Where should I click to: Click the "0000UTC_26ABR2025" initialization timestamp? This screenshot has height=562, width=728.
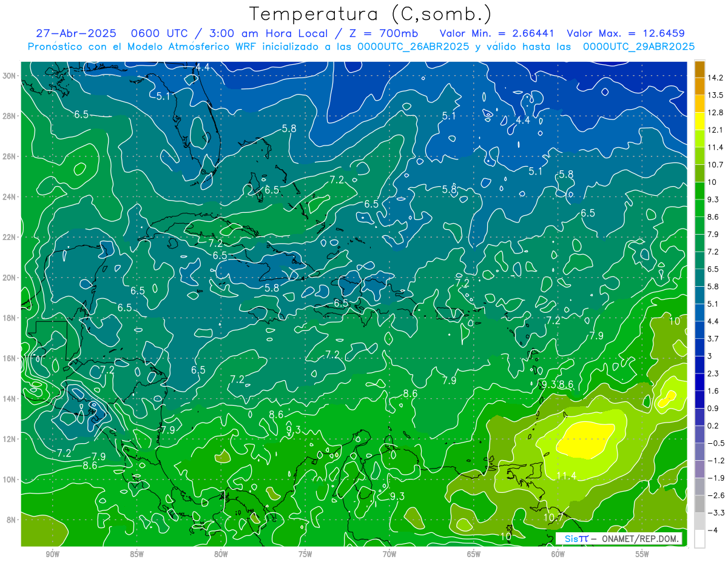[413, 47]
